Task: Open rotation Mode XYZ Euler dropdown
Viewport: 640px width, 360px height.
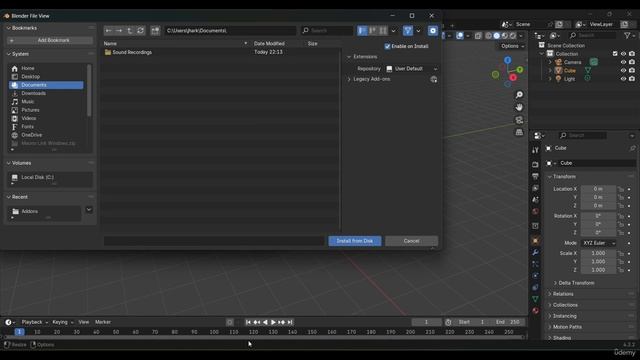Action: 598,243
